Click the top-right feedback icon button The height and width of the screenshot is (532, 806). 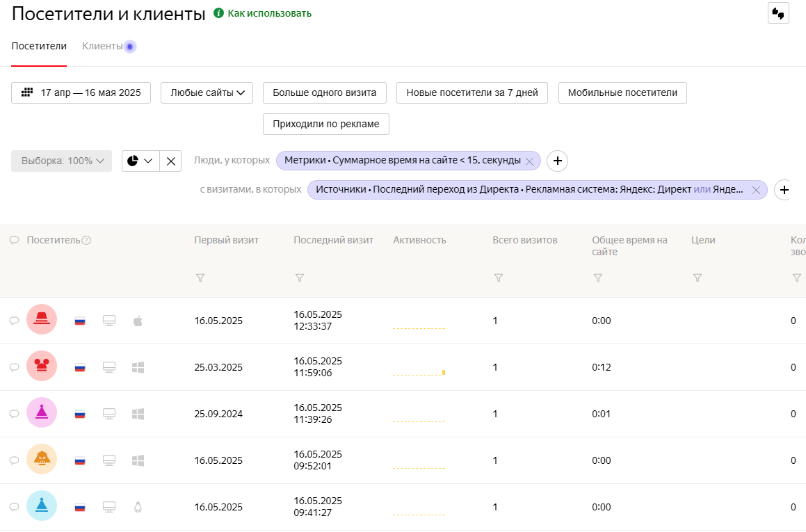(778, 13)
